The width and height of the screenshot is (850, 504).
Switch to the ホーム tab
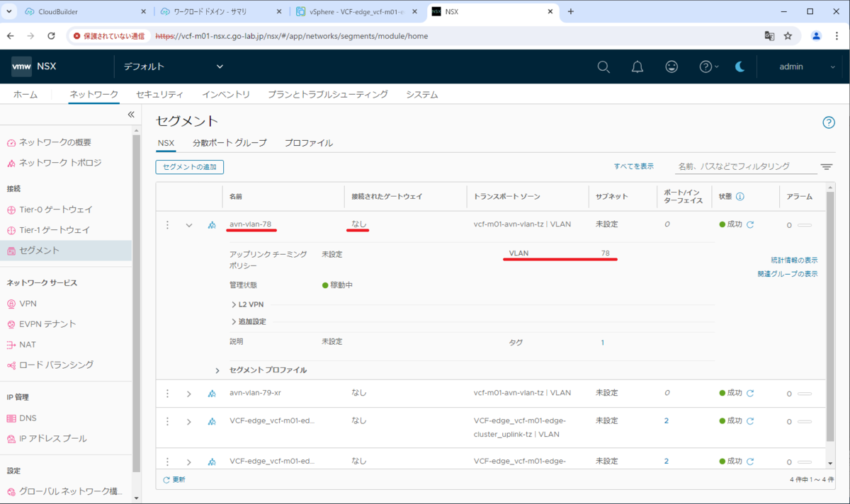[x=25, y=94]
